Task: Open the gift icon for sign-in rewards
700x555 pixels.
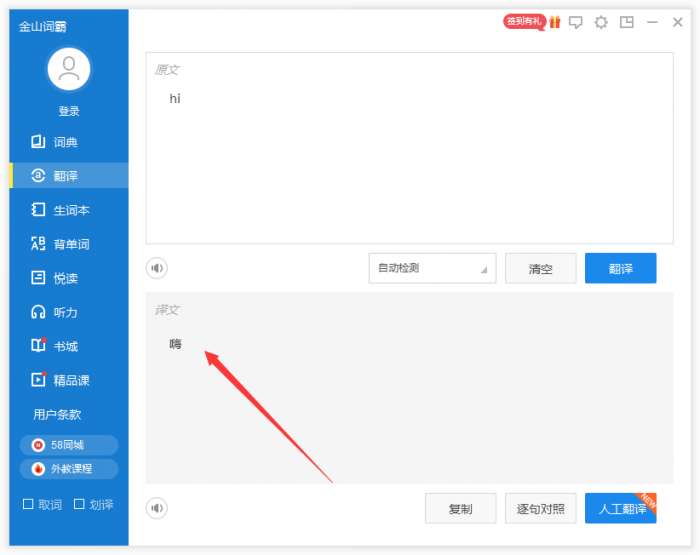Action: coord(554,22)
